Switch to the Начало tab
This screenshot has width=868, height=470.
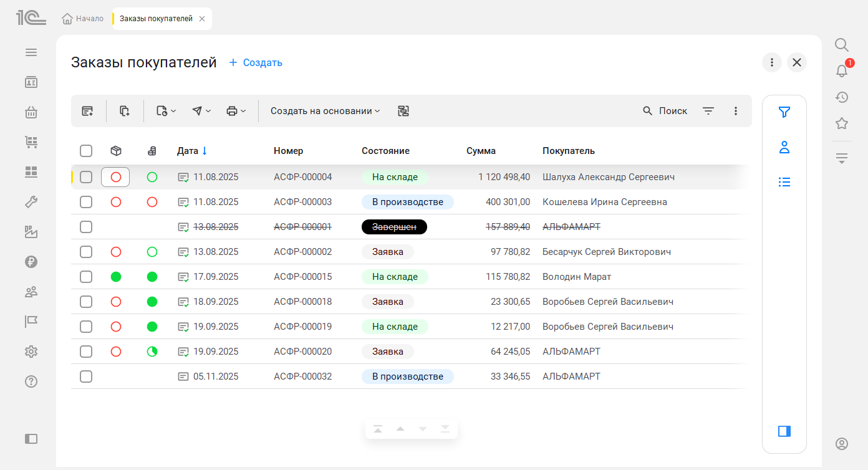coord(82,19)
